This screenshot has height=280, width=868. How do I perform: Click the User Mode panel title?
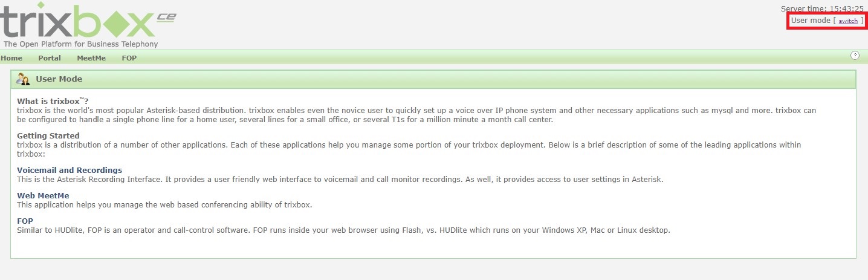59,79
